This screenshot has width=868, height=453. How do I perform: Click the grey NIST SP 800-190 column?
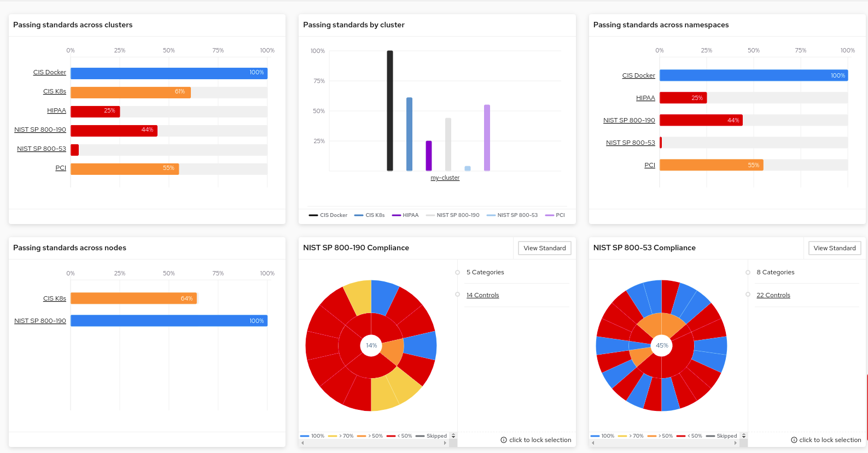click(x=448, y=144)
